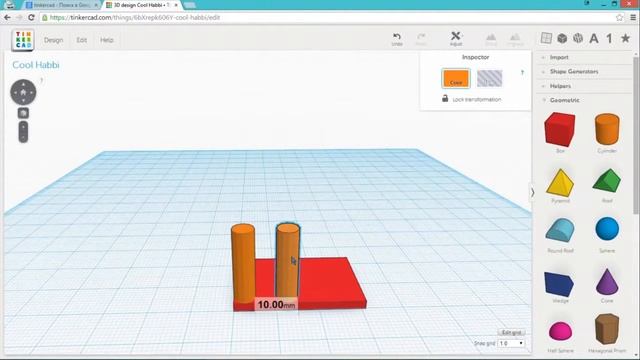Open Inspector help question mark
Viewport: 640px width, 360px height.
pyautogui.click(x=522, y=73)
